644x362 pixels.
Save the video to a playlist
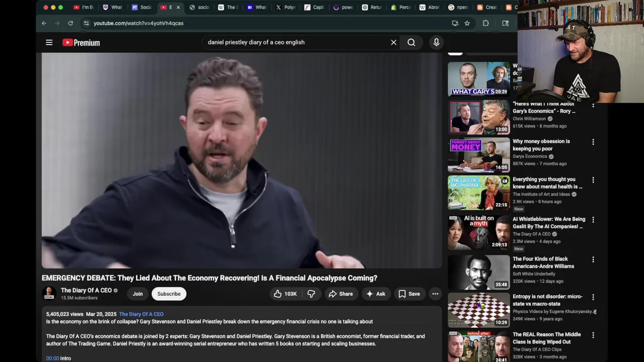point(409,294)
